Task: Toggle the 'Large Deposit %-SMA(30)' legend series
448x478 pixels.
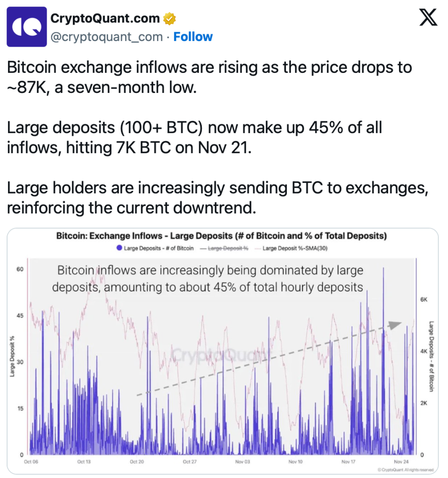Action: point(295,248)
